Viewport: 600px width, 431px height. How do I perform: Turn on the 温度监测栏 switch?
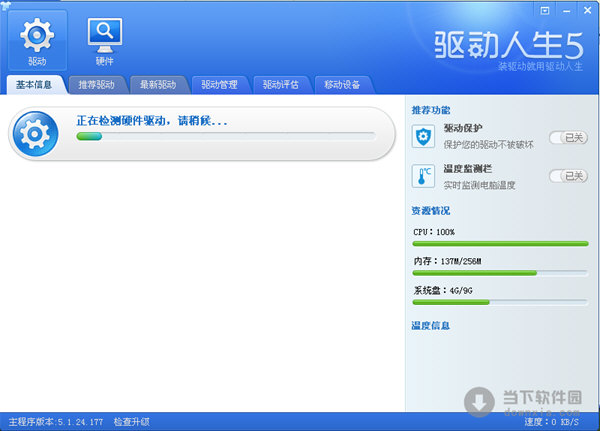(x=568, y=176)
